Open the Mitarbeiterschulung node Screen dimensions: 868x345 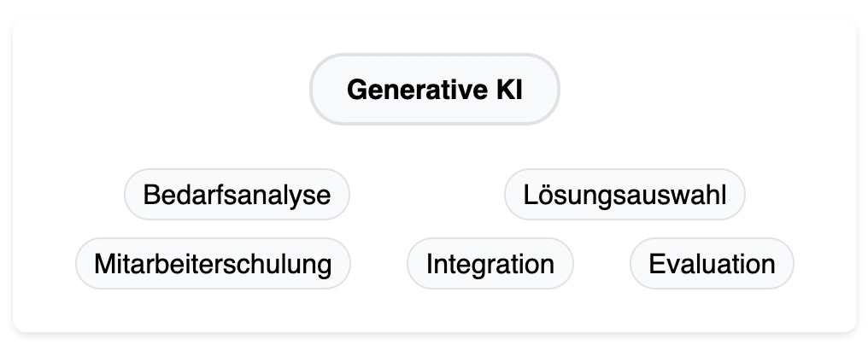click(213, 264)
